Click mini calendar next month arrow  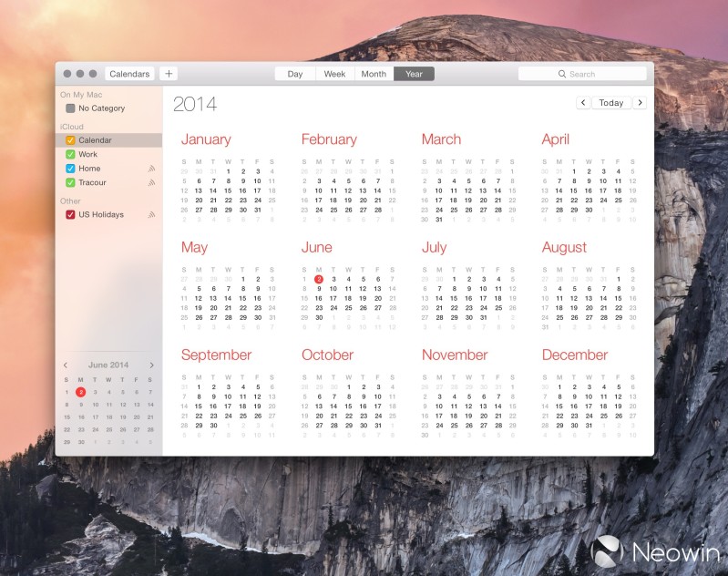(151, 365)
